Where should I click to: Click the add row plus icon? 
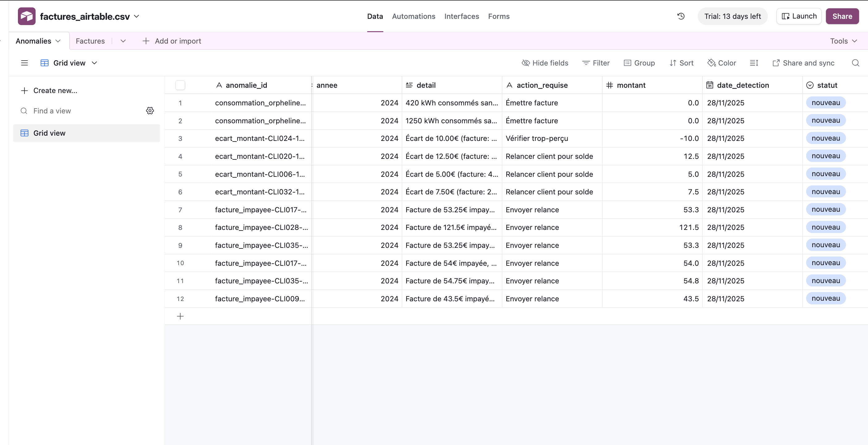coord(180,316)
